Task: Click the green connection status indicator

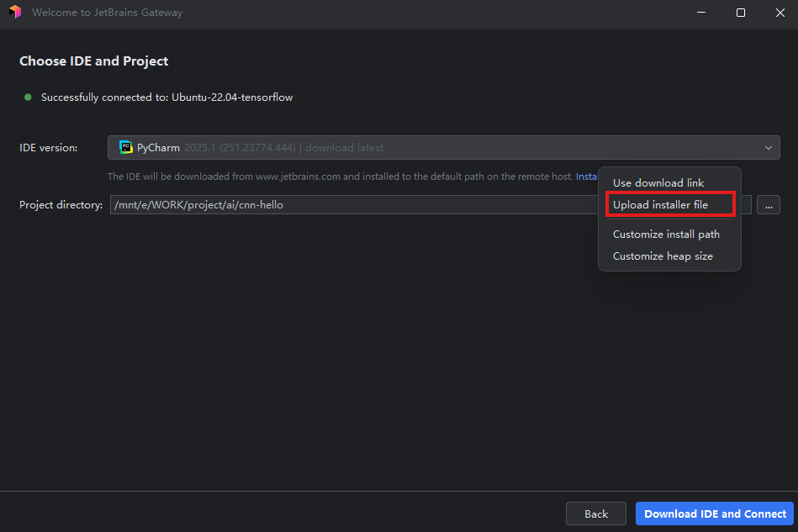Action: point(28,97)
